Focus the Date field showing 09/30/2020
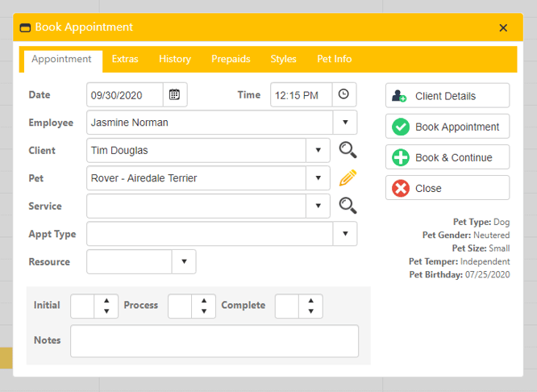The height and width of the screenshot is (392, 537). pyautogui.click(x=125, y=95)
